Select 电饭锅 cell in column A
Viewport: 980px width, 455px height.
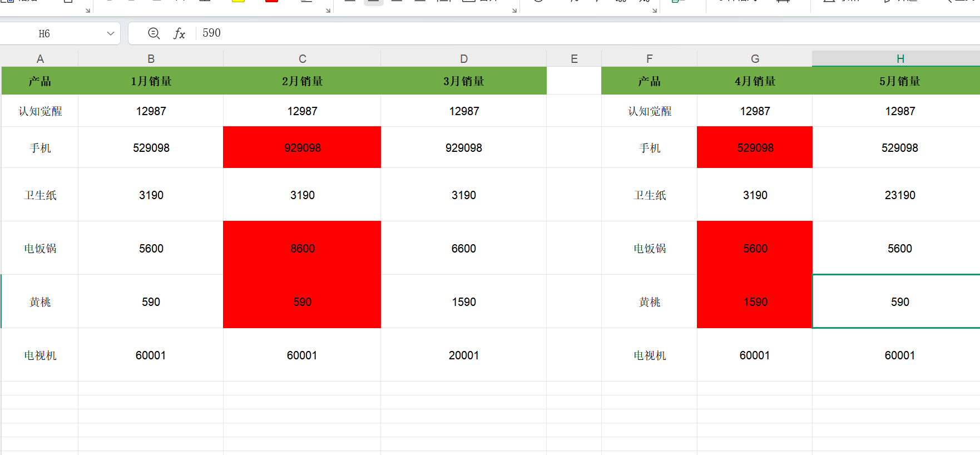point(40,248)
